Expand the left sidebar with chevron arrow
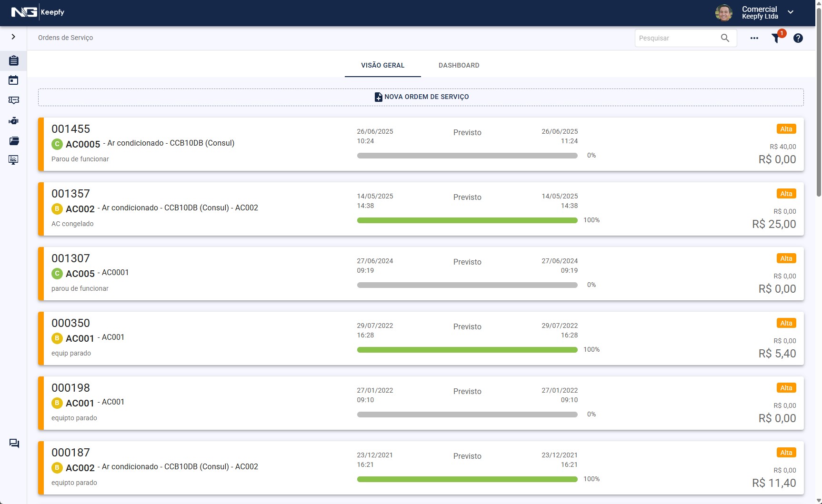This screenshot has height=504, width=822. 13,37
